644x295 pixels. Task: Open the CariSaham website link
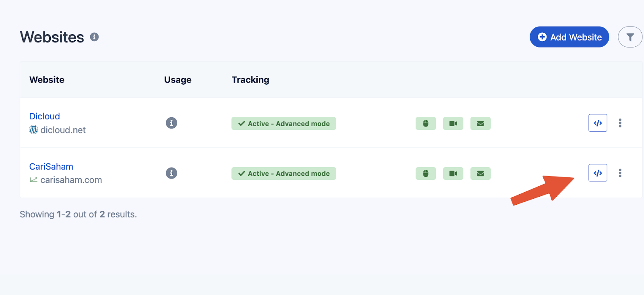51,166
